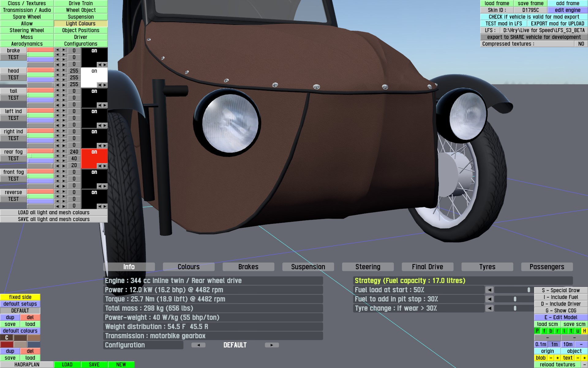Click the yellow H view button
588x368 pixels.
pos(584,331)
